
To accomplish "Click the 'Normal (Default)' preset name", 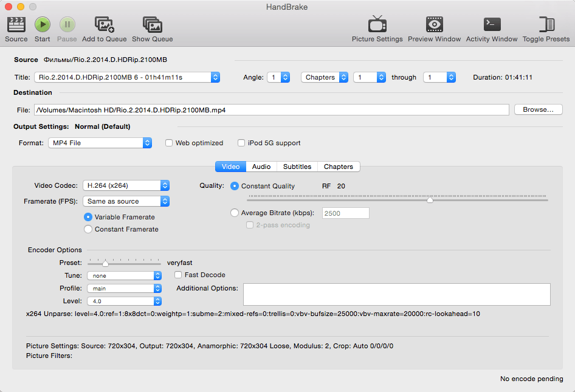I will point(103,126).
